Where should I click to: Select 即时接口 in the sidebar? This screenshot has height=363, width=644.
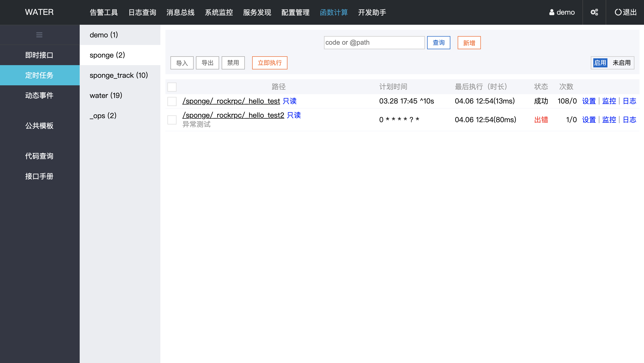[x=40, y=55]
